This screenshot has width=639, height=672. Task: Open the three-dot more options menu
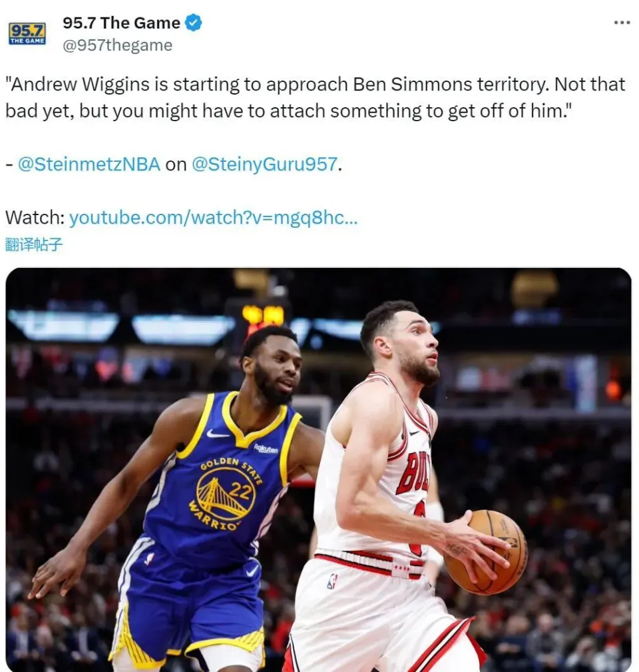click(622, 22)
